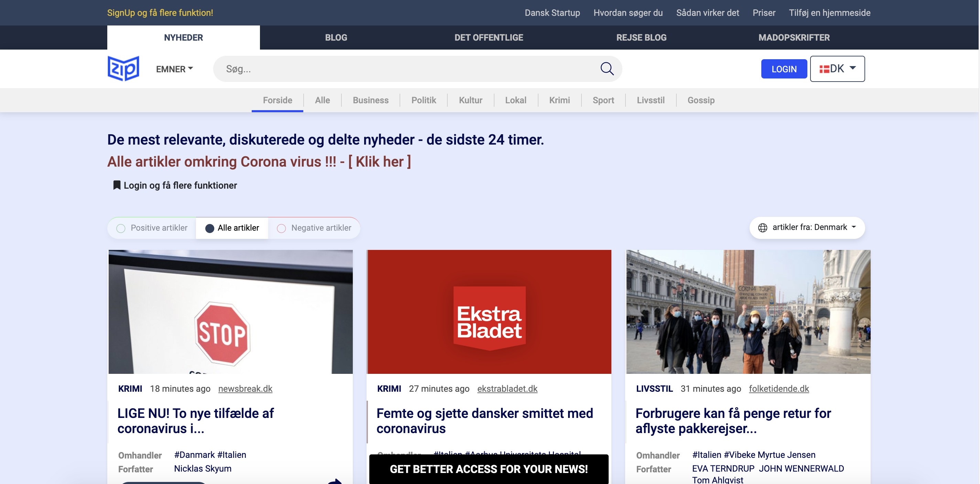Click the Zip logo icon
980x484 pixels.
pyautogui.click(x=123, y=69)
